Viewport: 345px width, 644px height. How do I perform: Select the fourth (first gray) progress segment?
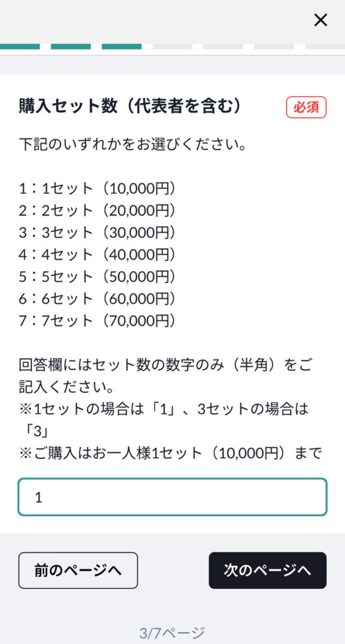tap(172, 47)
